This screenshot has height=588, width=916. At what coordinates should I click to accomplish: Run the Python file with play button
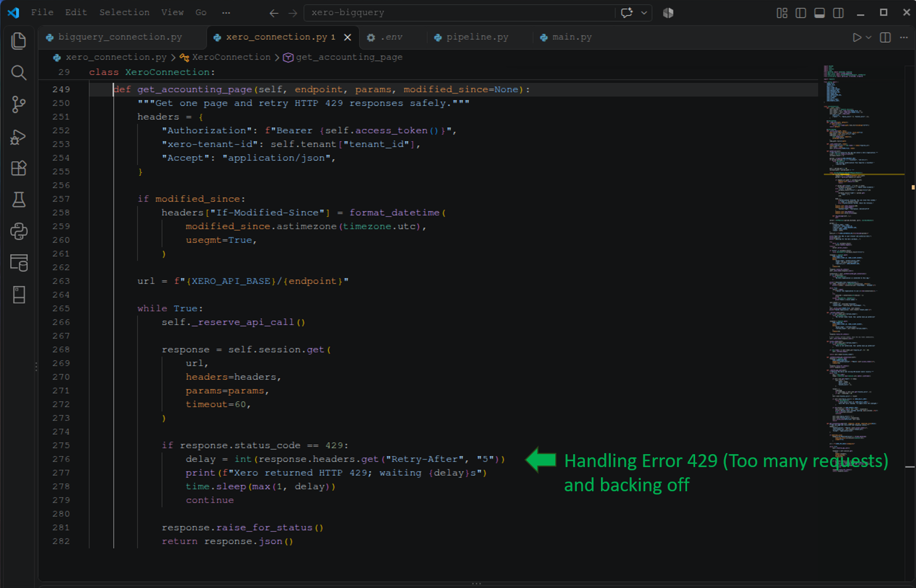(x=857, y=37)
